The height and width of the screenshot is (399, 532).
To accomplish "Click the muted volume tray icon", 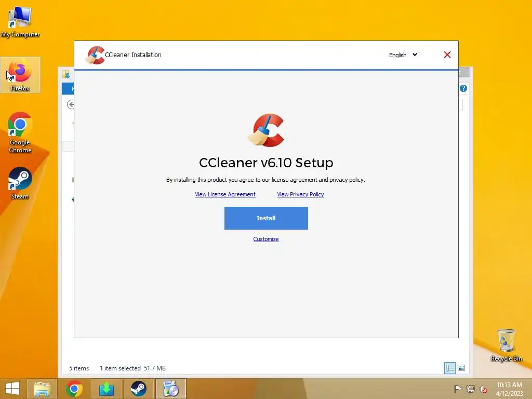I will pos(483,389).
